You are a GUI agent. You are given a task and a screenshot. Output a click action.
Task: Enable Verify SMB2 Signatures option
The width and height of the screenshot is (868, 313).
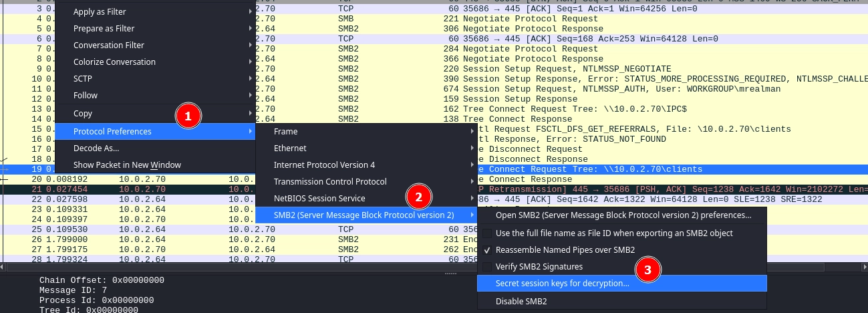[x=539, y=267]
